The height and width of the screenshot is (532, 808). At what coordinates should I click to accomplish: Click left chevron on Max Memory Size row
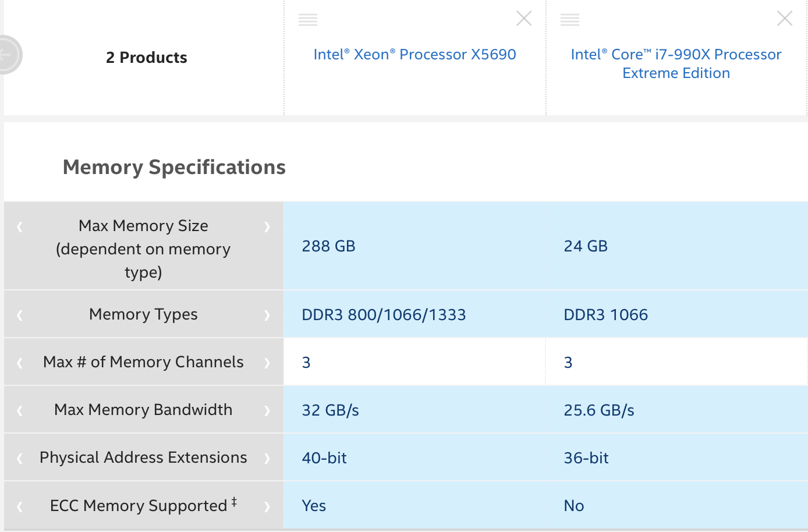pyautogui.click(x=20, y=226)
